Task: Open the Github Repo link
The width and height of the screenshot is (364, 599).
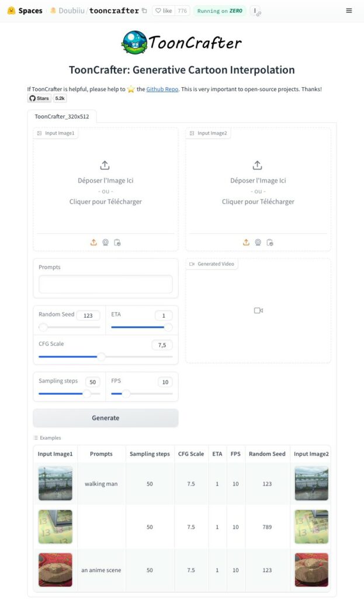Action: (163, 89)
